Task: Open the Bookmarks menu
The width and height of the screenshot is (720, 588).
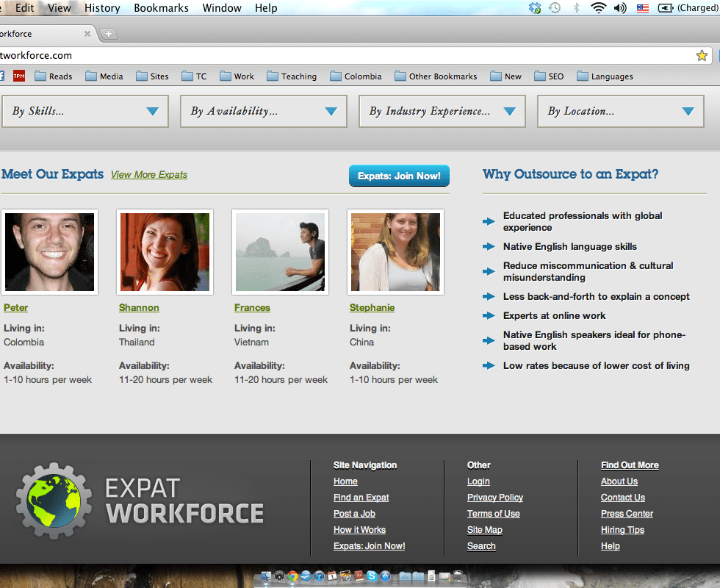Action: click(x=161, y=8)
